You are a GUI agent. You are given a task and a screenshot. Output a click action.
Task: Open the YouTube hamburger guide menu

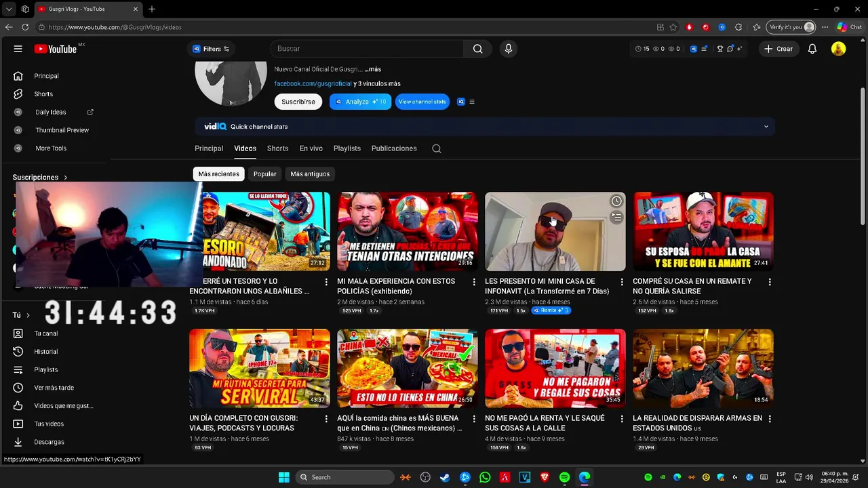point(18,49)
